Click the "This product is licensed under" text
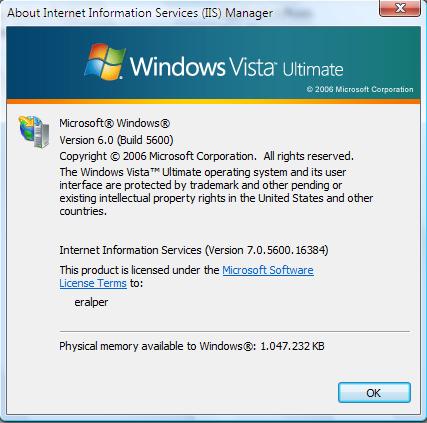The image size is (427, 423). click(139, 270)
